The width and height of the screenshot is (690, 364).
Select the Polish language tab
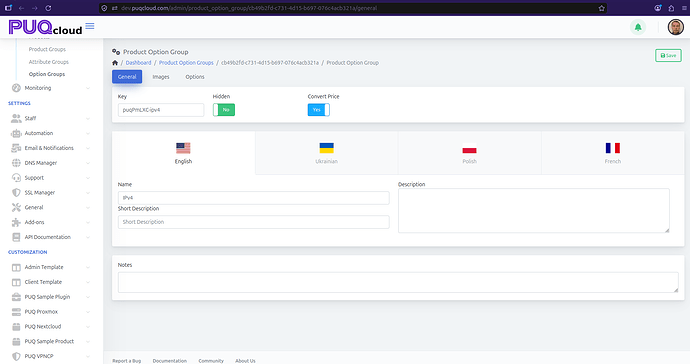click(x=470, y=153)
